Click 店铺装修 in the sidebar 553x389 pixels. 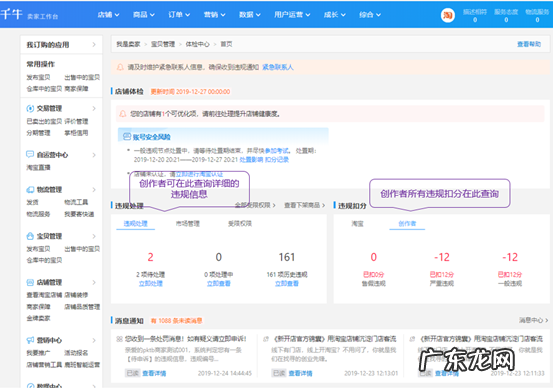pyautogui.click(x=76, y=295)
